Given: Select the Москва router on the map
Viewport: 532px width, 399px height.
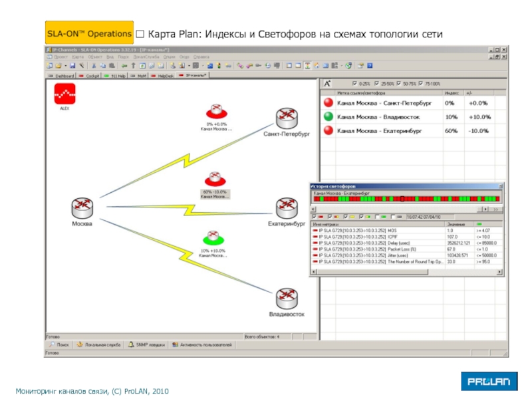Looking at the screenshot, I should (82, 207).
